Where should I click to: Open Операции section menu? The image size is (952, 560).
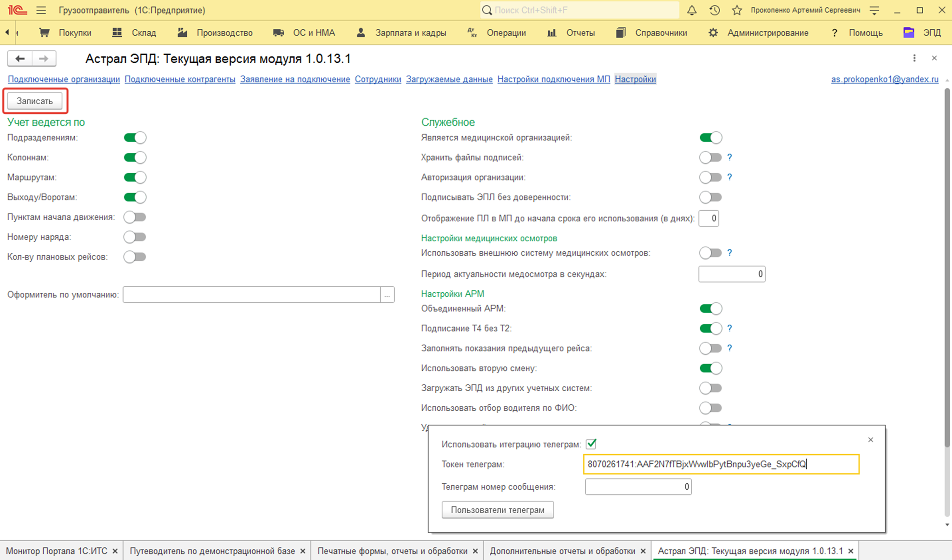pyautogui.click(x=497, y=33)
